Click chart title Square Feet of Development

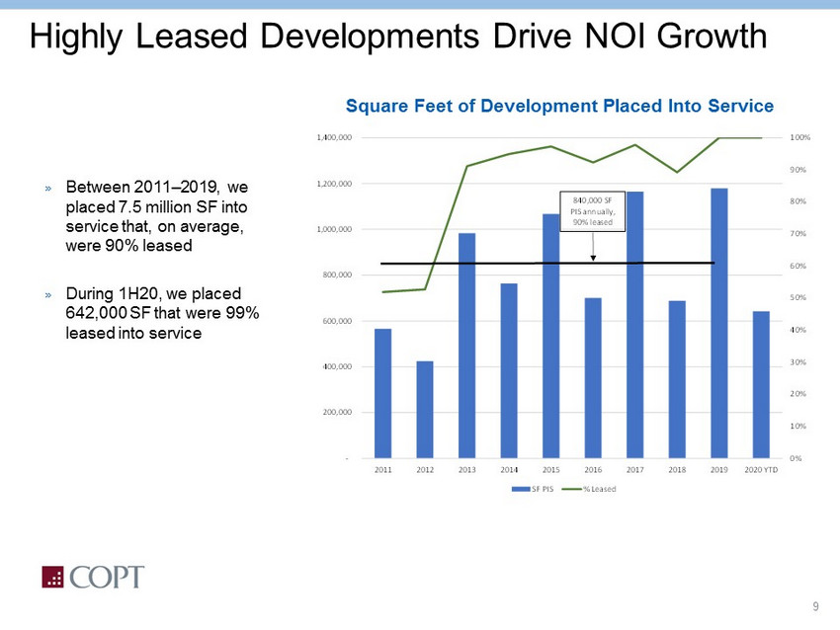pos(558,105)
